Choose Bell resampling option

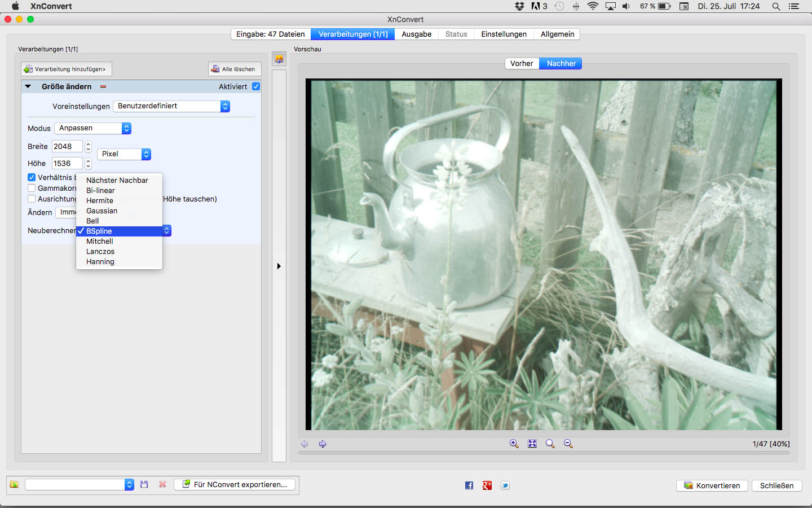point(119,221)
